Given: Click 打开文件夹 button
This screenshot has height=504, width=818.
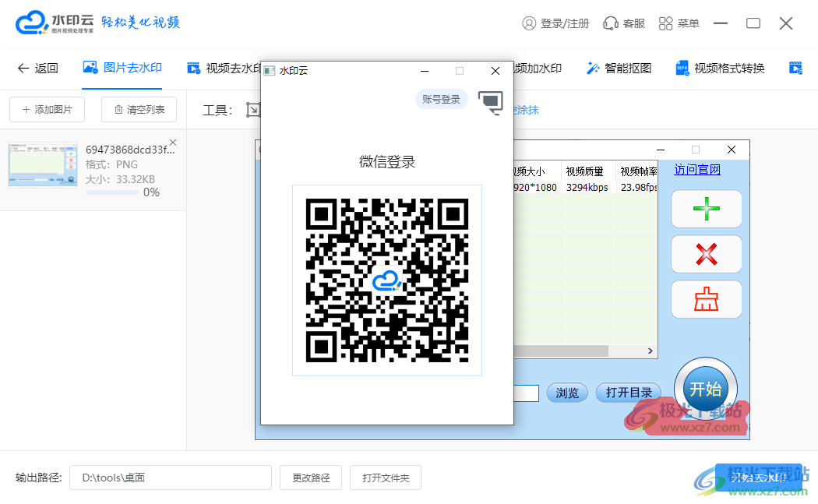Looking at the screenshot, I should point(386,478).
